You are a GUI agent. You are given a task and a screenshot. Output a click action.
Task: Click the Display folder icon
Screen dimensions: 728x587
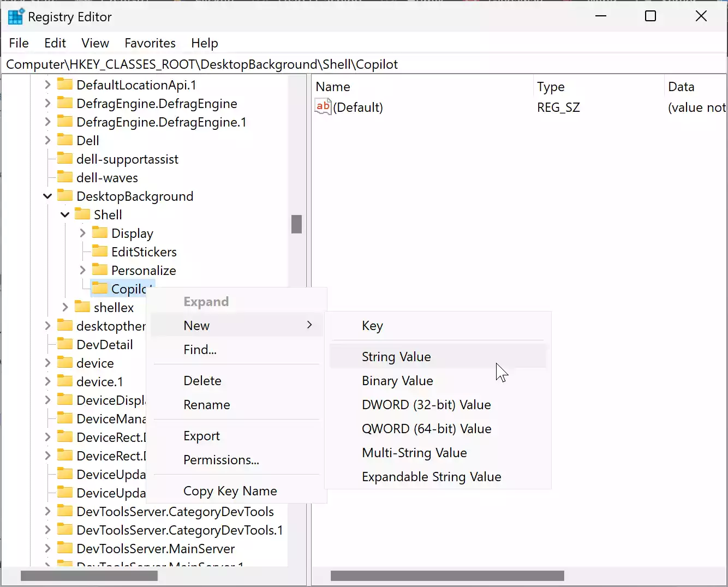tap(100, 233)
